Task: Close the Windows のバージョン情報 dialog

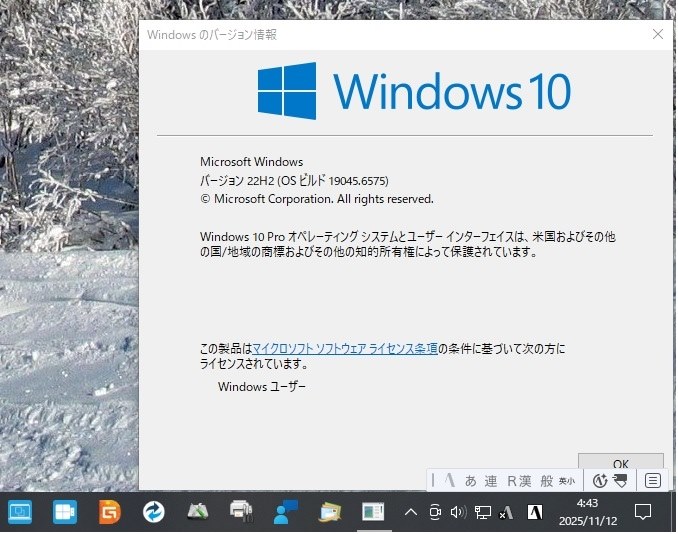Action: click(658, 34)
